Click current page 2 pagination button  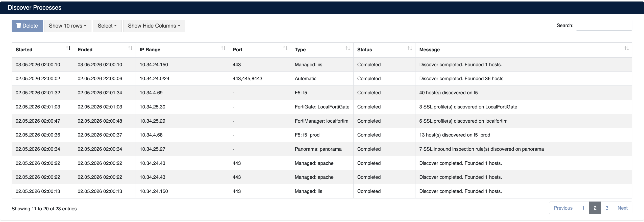click(x=595, y=208)
